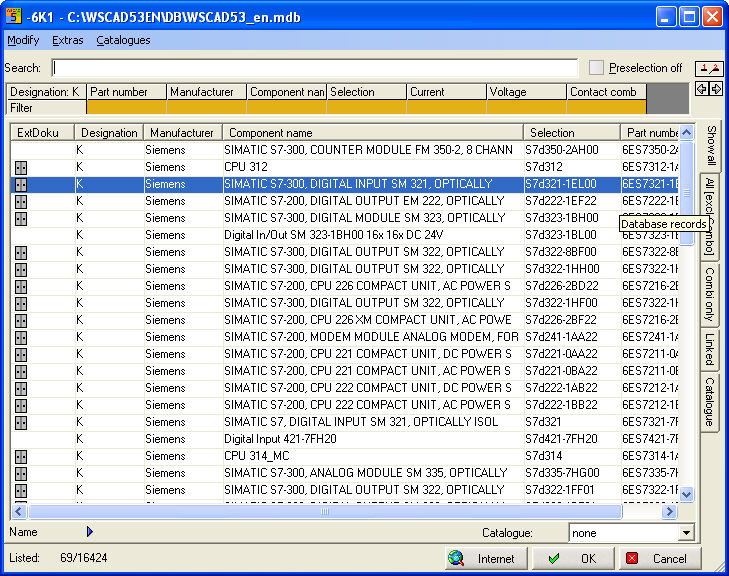Click the blue triangle next to Name
Screen dimensions: 729x576
90,531
